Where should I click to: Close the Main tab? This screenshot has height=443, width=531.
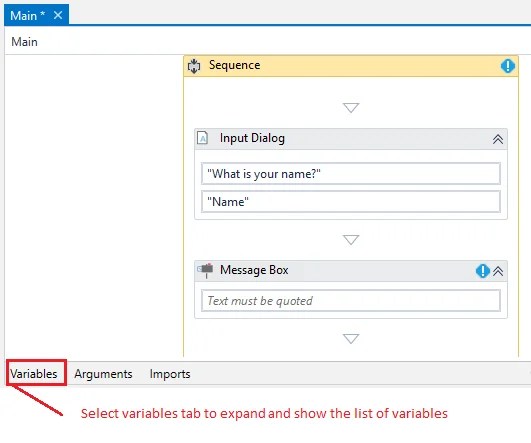coord(58,15)
